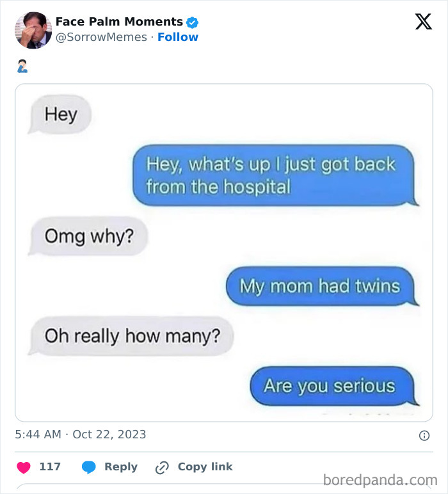Click the "just got back from the hospital" bubble
448x494 pixels.
point(273,177)
